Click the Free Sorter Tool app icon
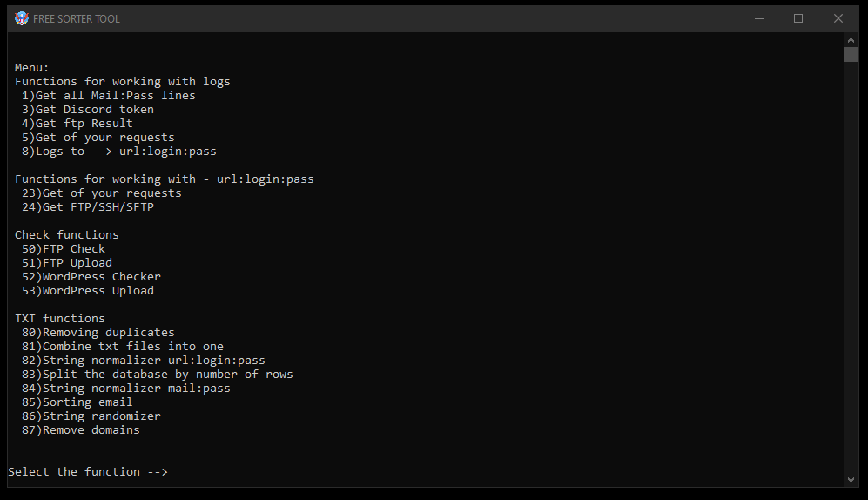Image resolution: width=868 pixels, height=500 pixels. click(x=21, y=18)
